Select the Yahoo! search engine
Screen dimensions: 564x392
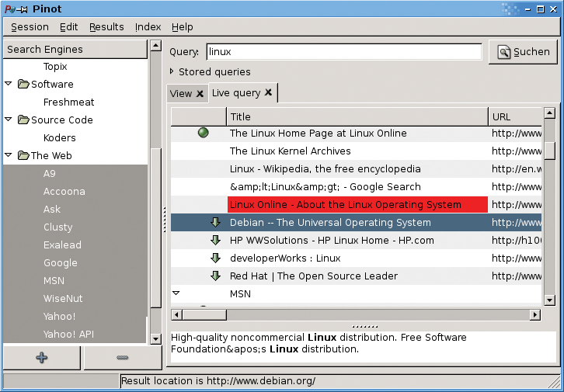click(59, 316)
